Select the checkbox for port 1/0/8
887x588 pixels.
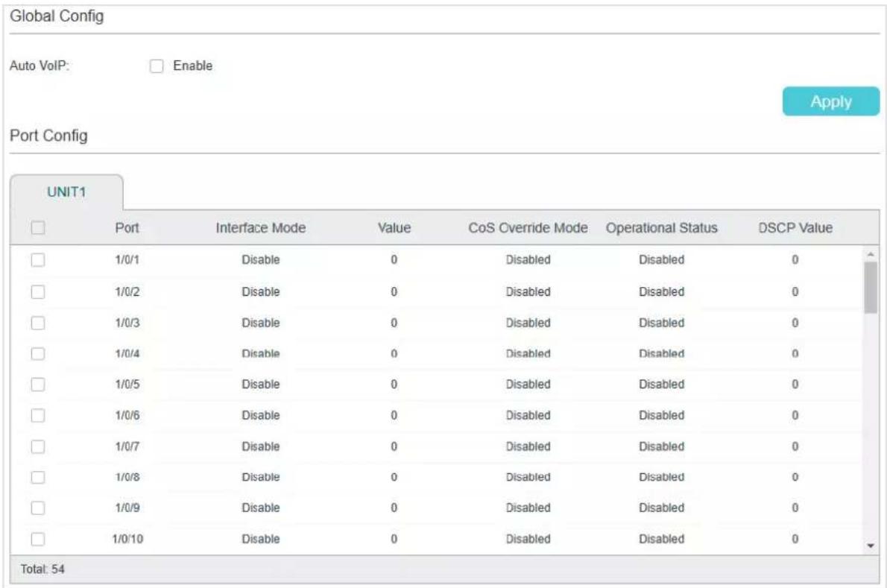point(38,477)
